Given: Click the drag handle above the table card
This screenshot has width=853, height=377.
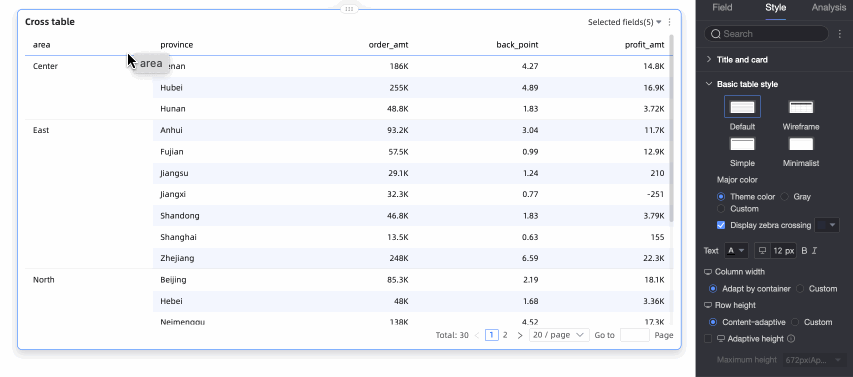Looking at the screenshot, I should coord(349,9).
